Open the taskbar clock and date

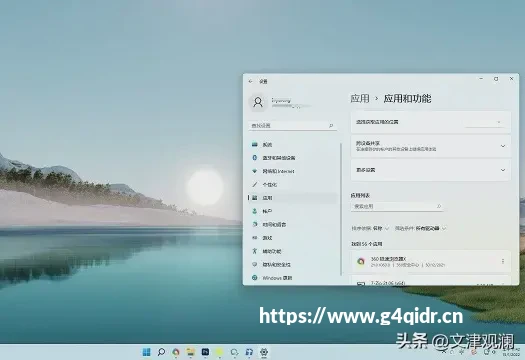511,352
